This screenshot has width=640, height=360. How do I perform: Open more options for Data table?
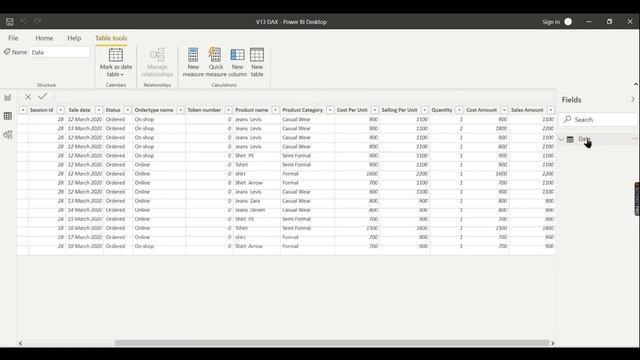635,139
